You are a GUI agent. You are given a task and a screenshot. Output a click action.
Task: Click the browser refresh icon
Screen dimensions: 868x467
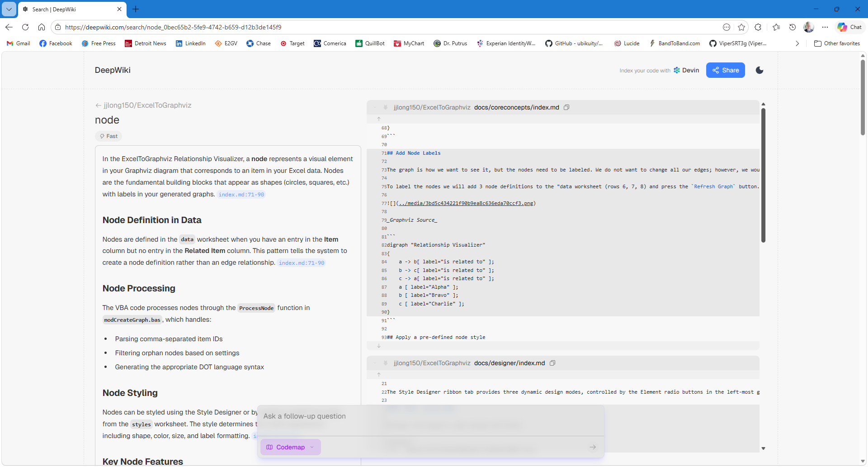click(x=25, y=27)
